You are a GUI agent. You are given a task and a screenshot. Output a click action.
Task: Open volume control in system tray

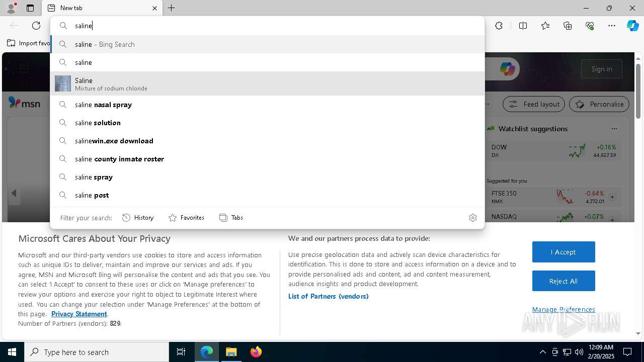pos(579,352)
